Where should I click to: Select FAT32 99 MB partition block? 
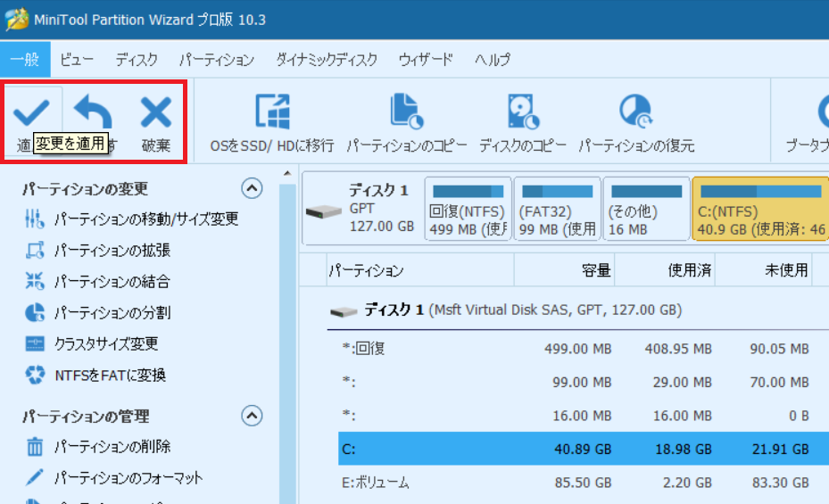coord(557,209)
